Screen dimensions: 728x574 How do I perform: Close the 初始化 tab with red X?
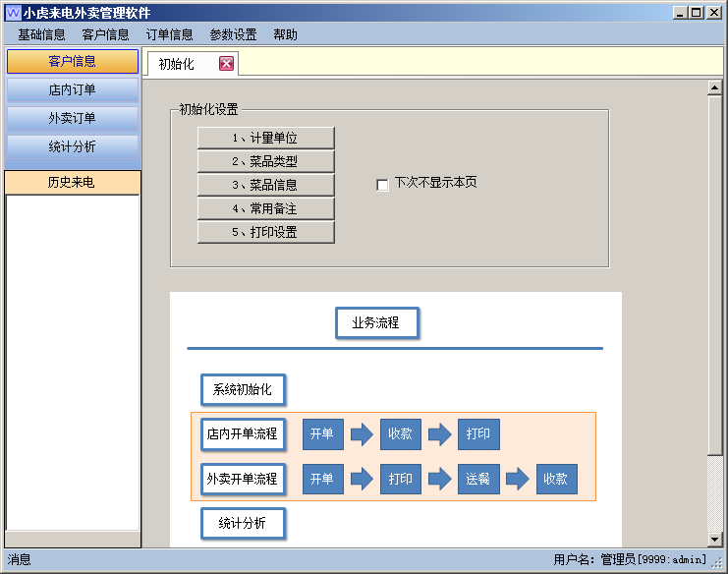[x=226, y=64]
